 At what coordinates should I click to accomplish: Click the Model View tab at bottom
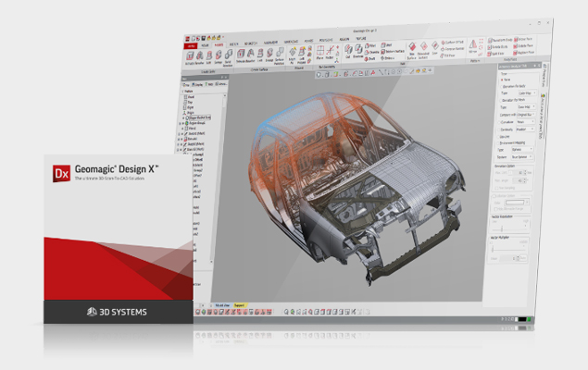pos(222,305)
